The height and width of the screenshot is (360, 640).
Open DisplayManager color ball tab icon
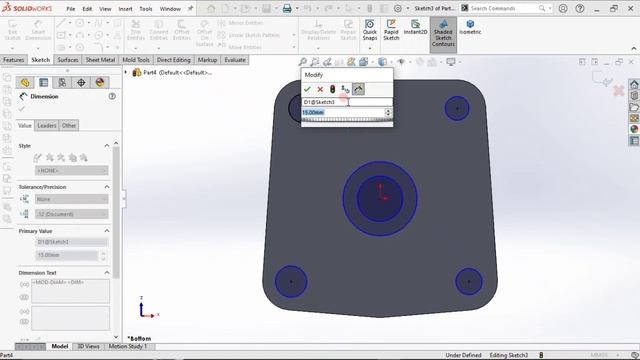[100, 82]
